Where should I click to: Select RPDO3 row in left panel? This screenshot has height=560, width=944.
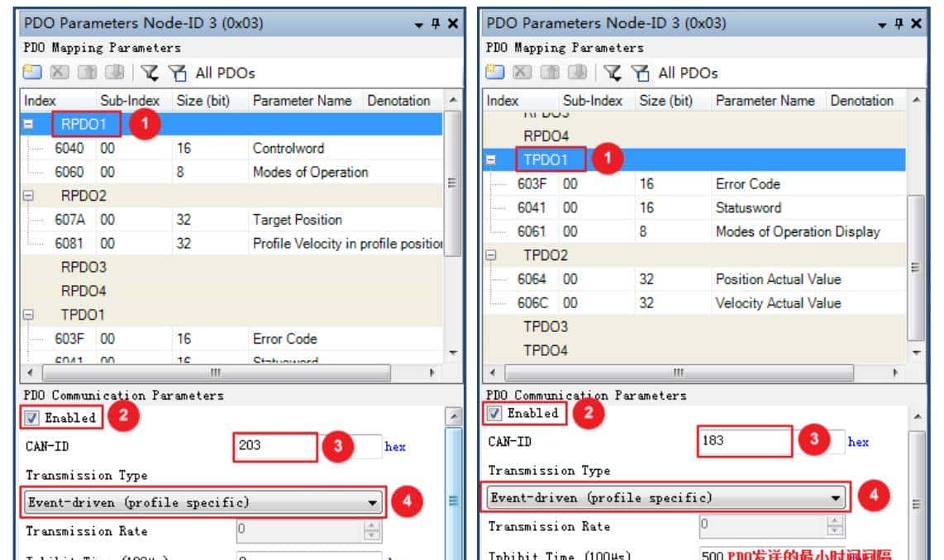[x=232, y=267]
